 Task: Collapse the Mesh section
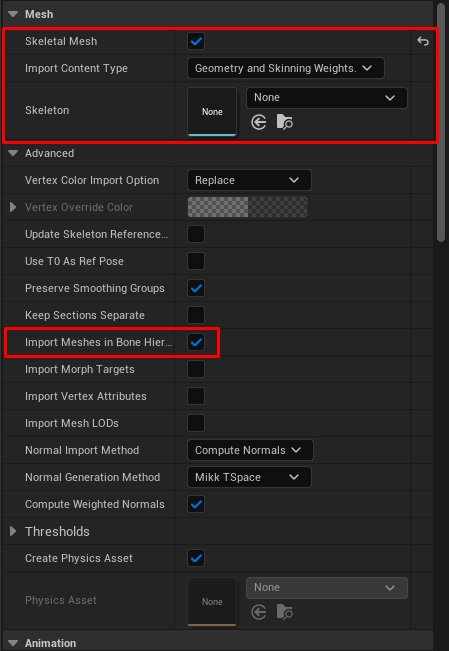[x=13, y=14]
